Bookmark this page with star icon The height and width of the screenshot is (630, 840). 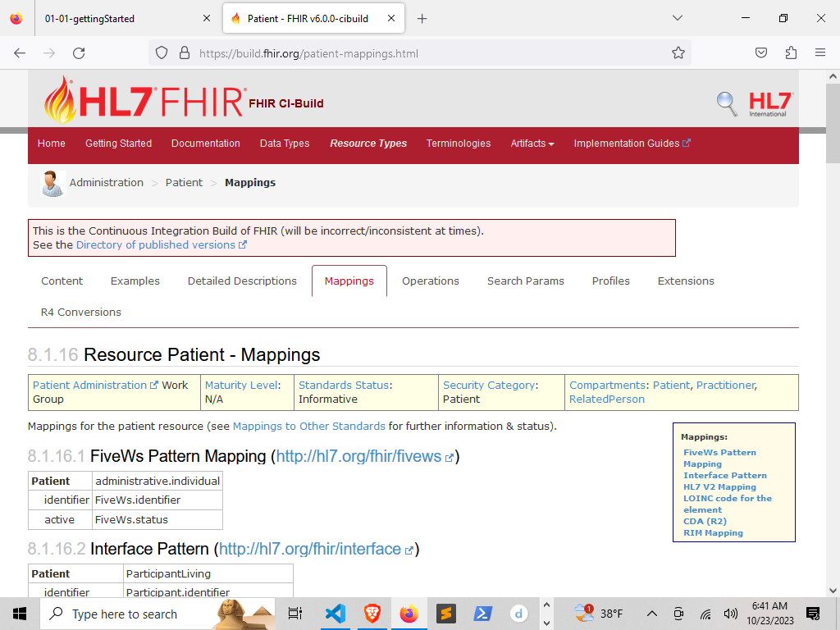click(x=678, y=53)
